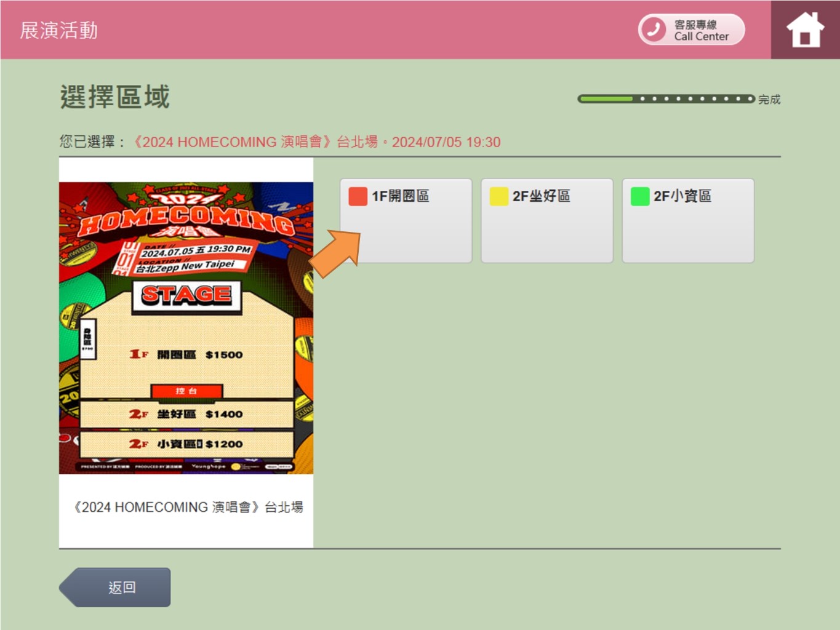Click the STAGE label on the seating map
Viewport: 840px width, 630px height.
click(186, 295)
